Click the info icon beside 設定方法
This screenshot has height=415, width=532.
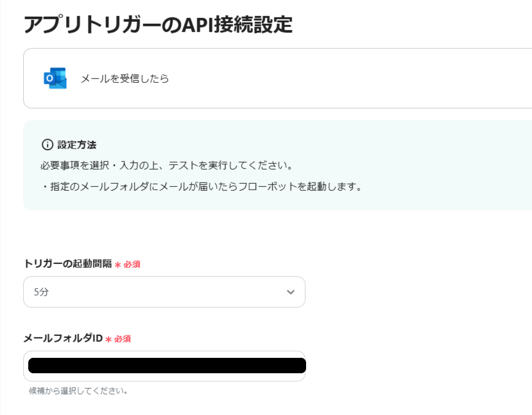tap(47, 145)
